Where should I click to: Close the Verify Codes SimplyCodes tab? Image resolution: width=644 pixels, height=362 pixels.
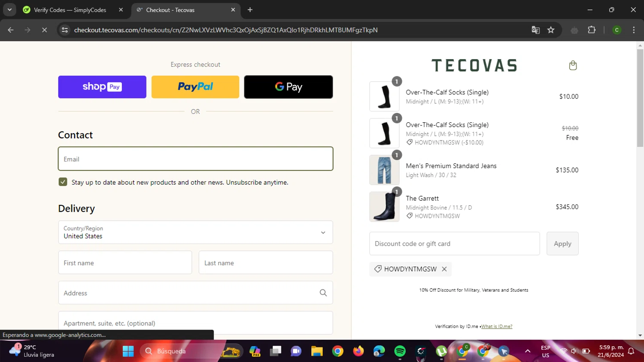click(121, 9)
